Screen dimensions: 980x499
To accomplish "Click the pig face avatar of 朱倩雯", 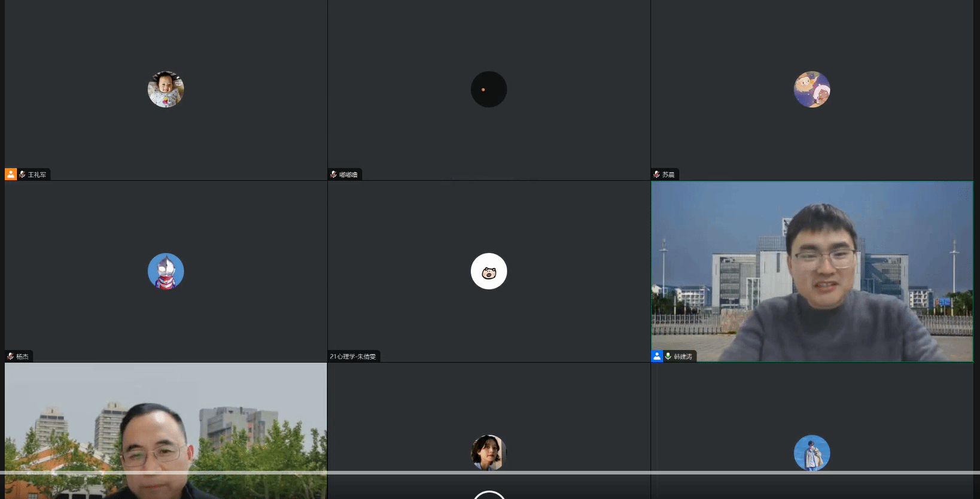I will click(x=489, y=271).
